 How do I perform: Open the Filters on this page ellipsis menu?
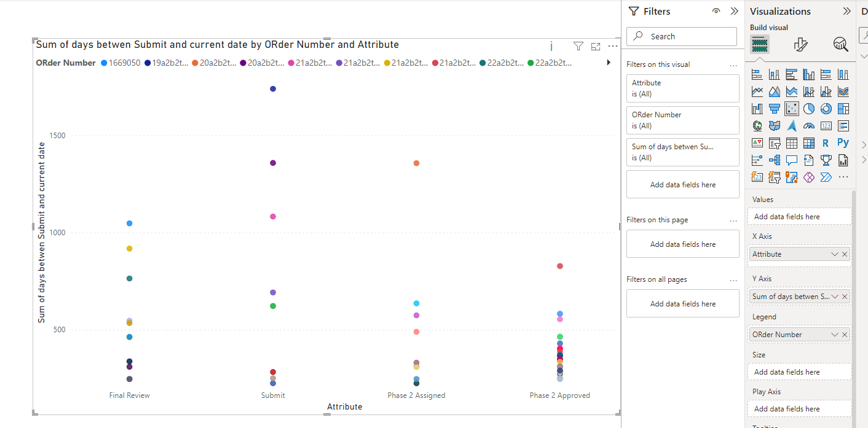pyautogui.click(x=733, y=220)
